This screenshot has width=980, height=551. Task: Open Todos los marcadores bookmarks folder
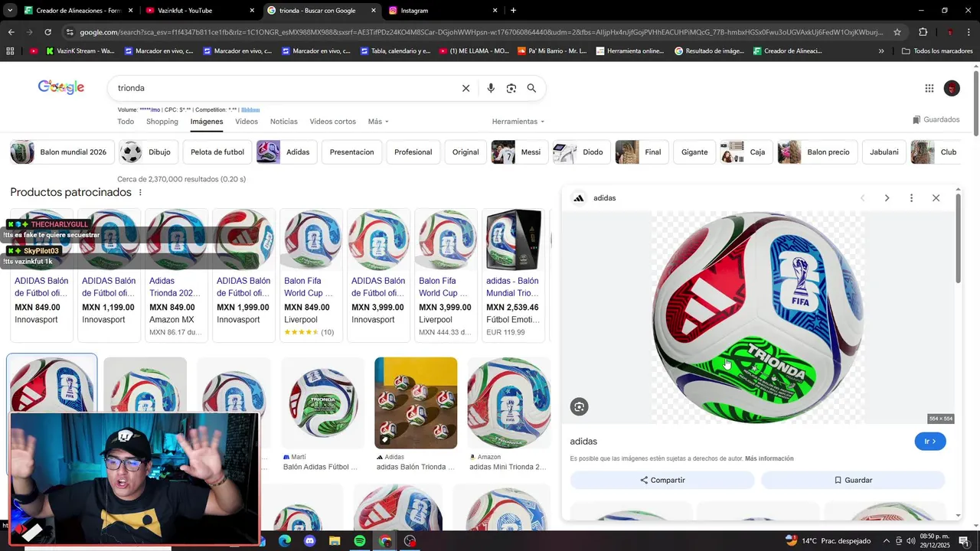[936, 51]
